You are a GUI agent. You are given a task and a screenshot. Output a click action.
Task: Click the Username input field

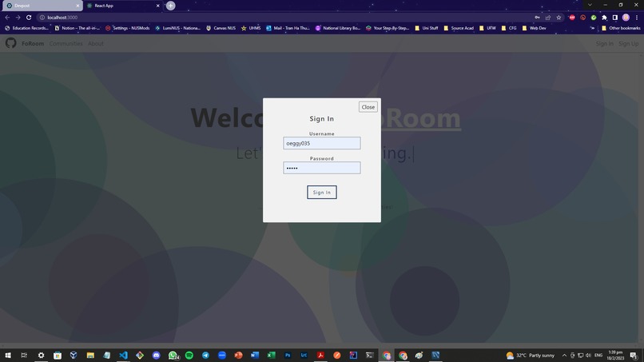point(321,143)
